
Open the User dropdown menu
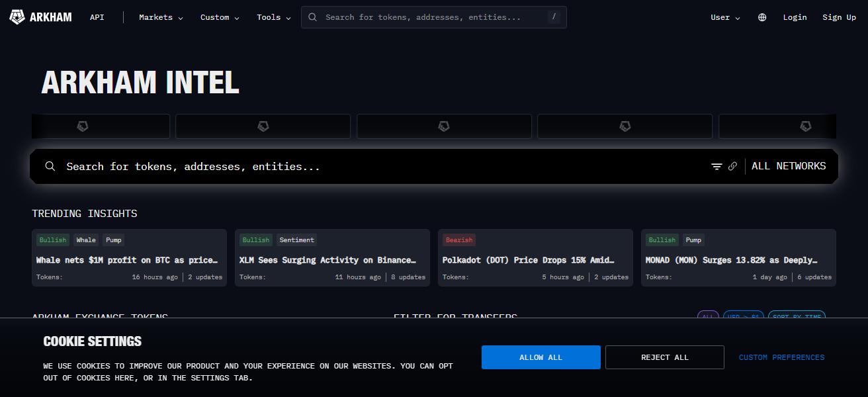[725, 17]
